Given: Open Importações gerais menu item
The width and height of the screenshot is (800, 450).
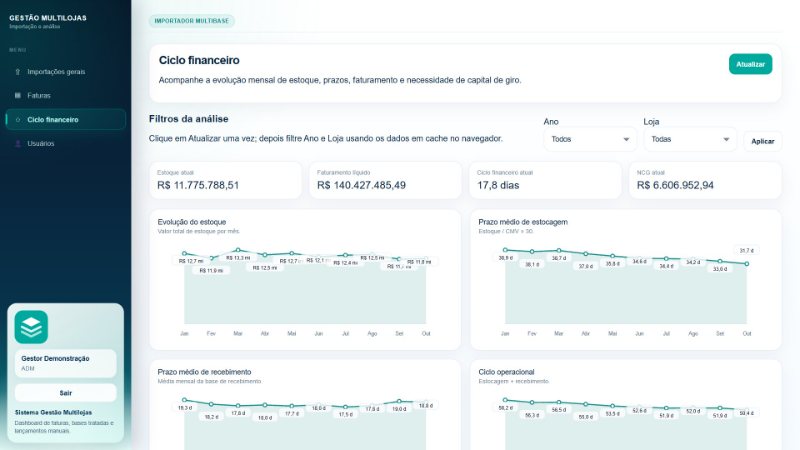Looking at the screenshot, I should click(x=66, y=72).
